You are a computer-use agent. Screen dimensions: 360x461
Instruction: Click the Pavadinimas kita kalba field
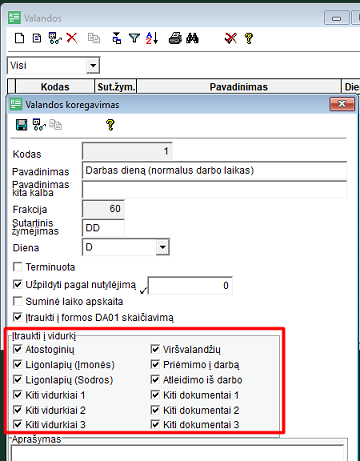tap(214, 189)
